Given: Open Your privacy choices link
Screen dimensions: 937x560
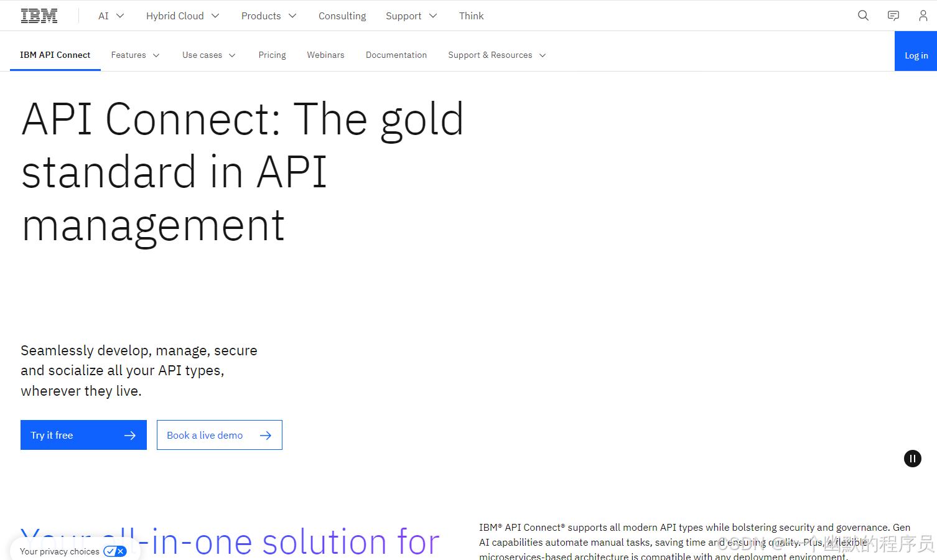Looking at the screenshot, I should (x=60, y=551).
